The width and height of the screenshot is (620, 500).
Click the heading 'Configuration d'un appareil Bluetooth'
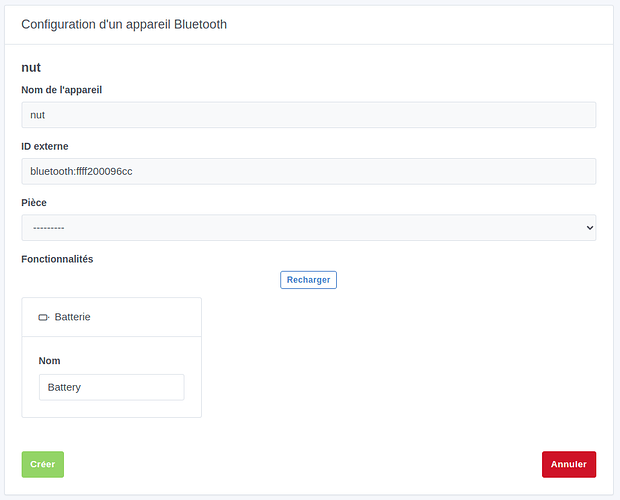click(124, 25)
